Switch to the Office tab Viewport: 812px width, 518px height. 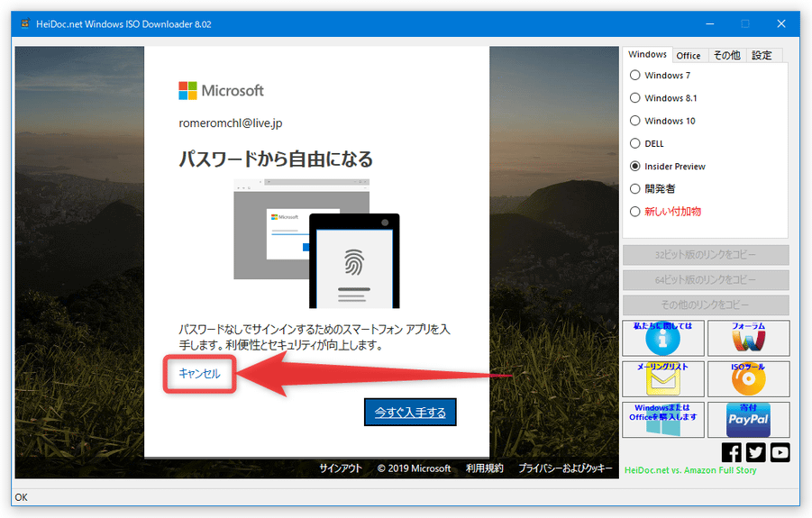pos(689,55)
